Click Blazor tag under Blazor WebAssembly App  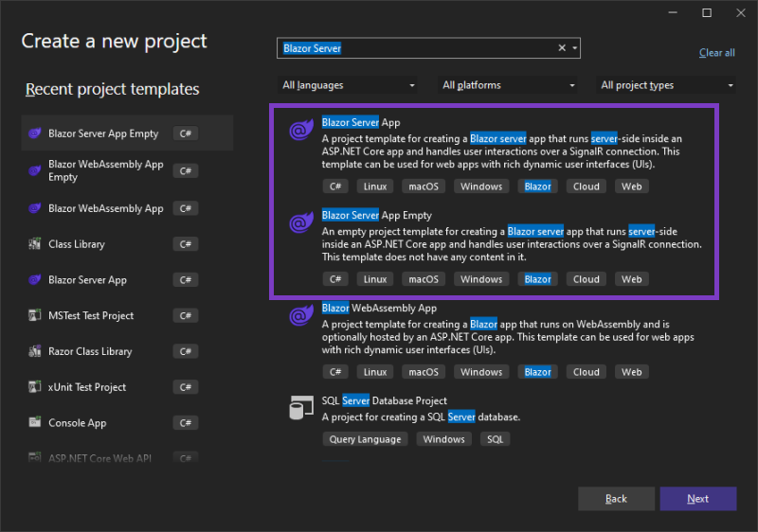point(537,372)
